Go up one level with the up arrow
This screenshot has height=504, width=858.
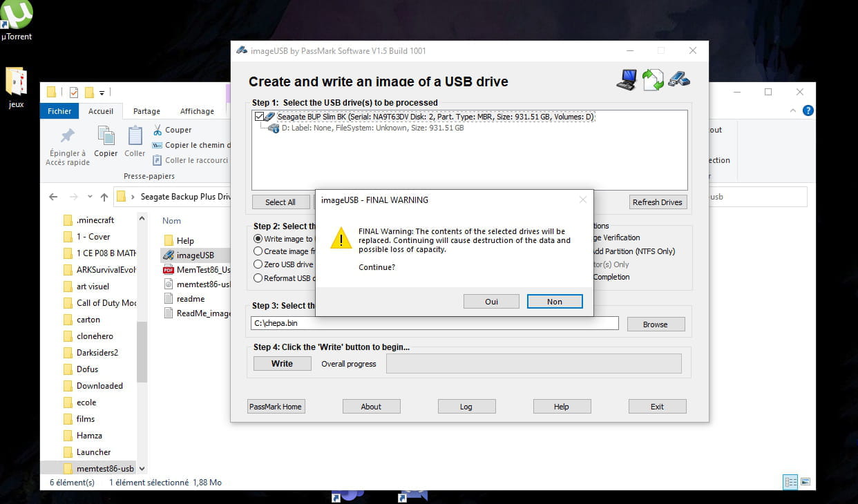click(104, 197)
